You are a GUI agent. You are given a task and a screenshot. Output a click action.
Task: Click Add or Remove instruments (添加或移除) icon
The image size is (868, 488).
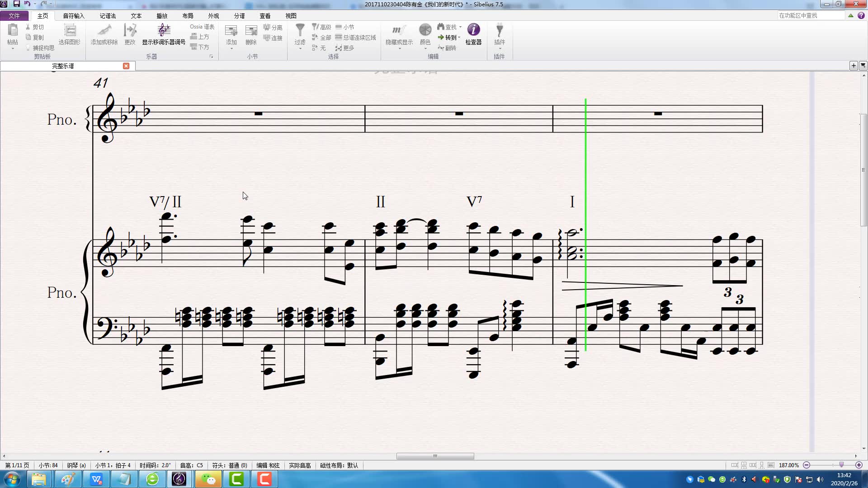pos(104,31)
